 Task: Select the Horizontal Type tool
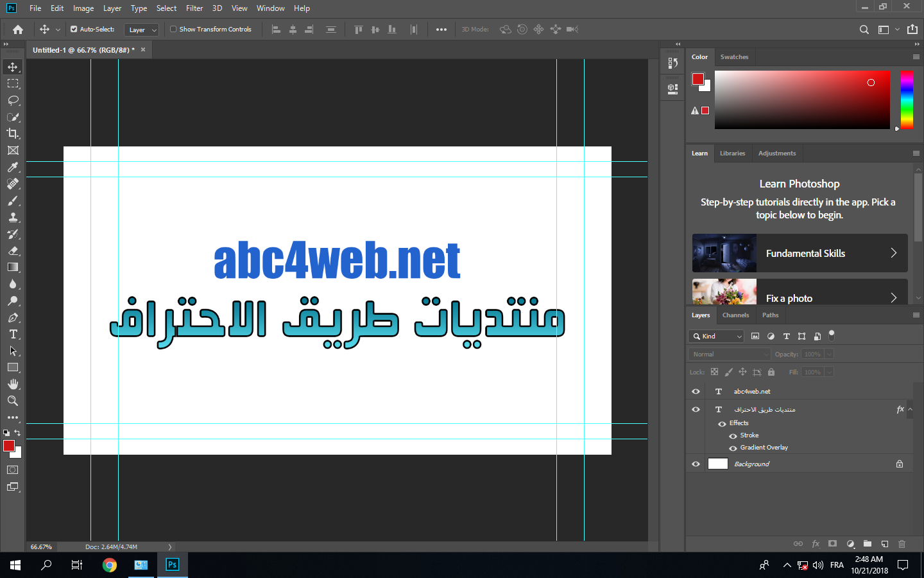pyautogui.click(x=13, y=335)
